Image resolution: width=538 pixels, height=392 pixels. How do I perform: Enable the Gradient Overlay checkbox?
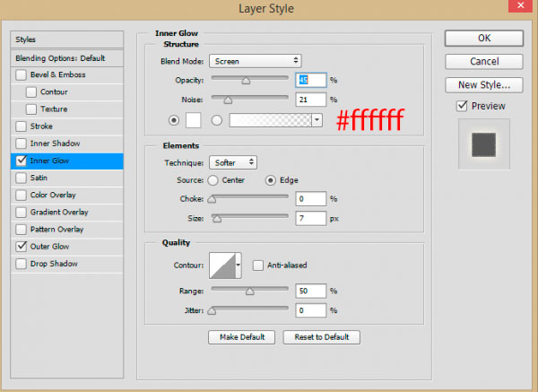pos(21,212)
